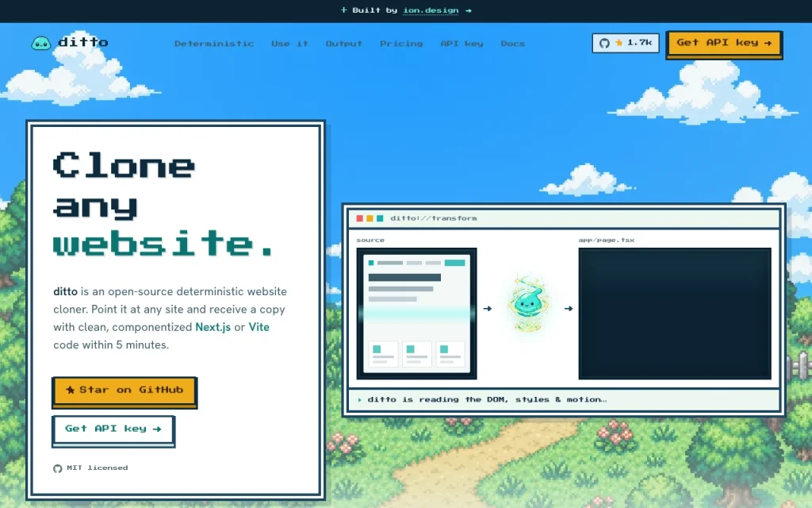Click the GitHub icon next to MIT licensed

tap(57, 468)
